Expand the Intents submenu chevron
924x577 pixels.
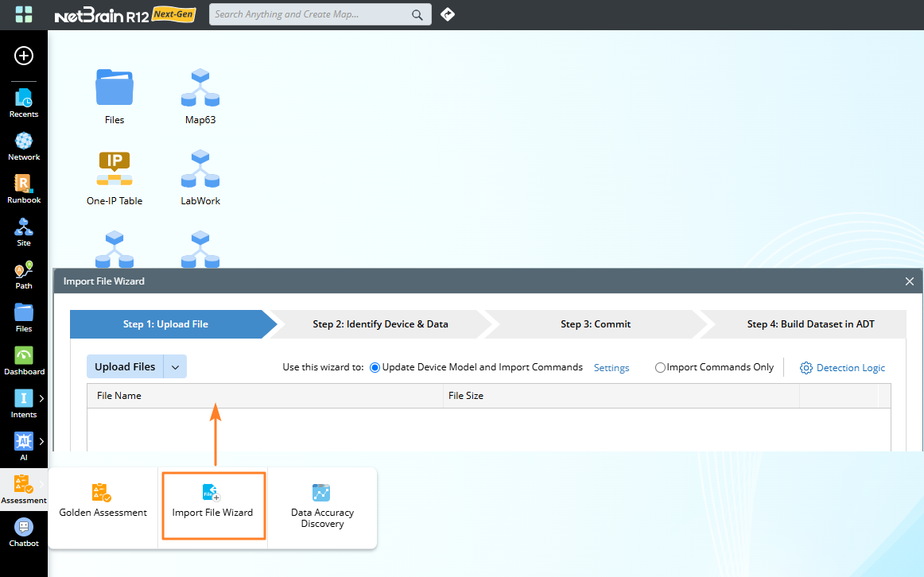41,399
